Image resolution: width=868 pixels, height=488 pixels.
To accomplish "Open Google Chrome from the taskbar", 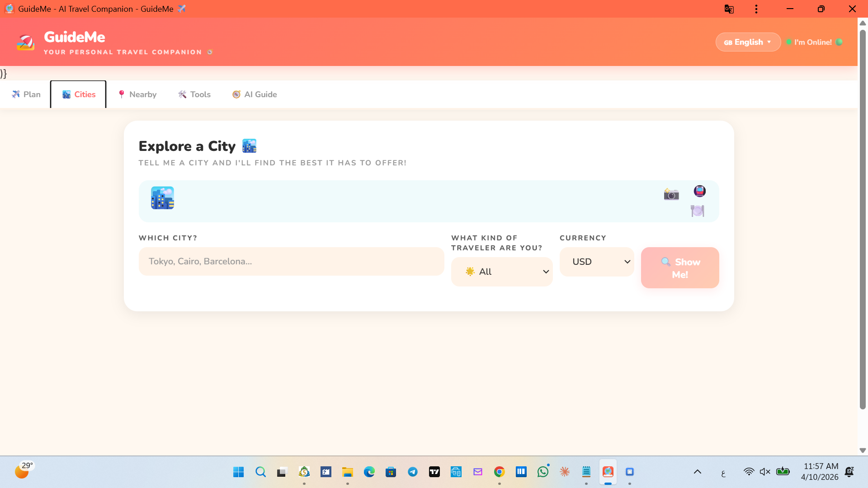I will click(500, 471).
